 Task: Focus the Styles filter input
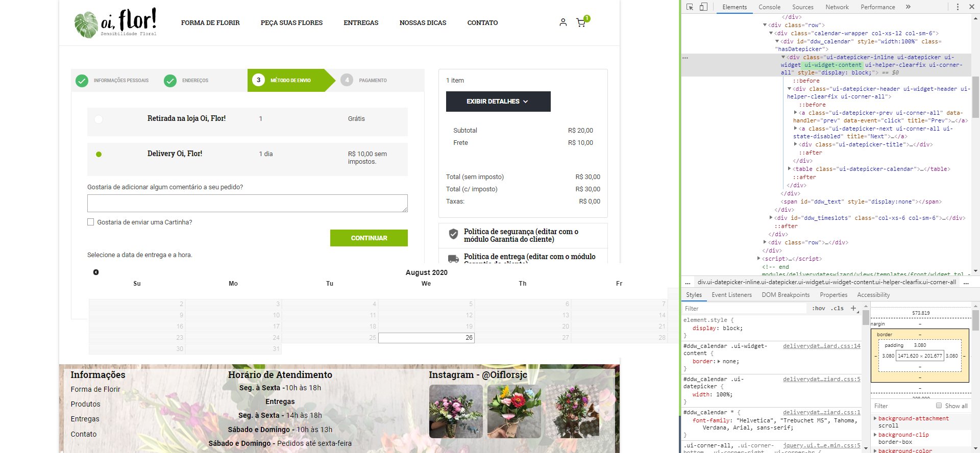pyautogui.click(x=745, y=309)
